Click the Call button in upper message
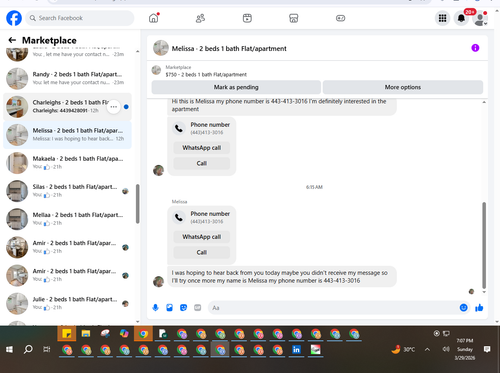Image resolution: width=500 pixels, height=373 pixels. point(202,163)
